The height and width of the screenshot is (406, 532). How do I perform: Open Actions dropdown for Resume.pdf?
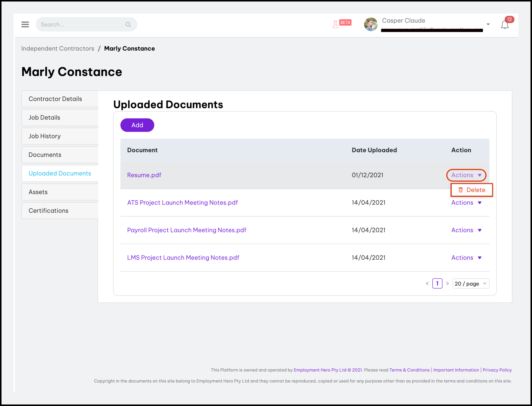click(466, 175)
